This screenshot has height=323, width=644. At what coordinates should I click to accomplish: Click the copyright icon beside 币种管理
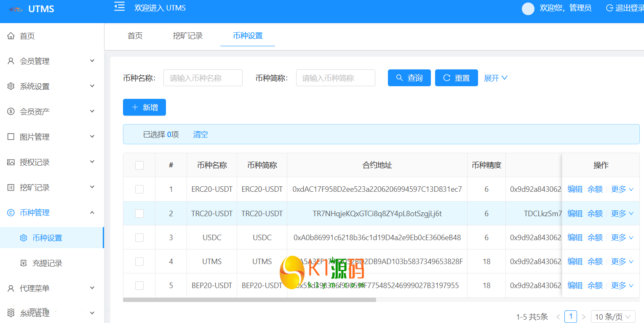(x=11, y=212)
